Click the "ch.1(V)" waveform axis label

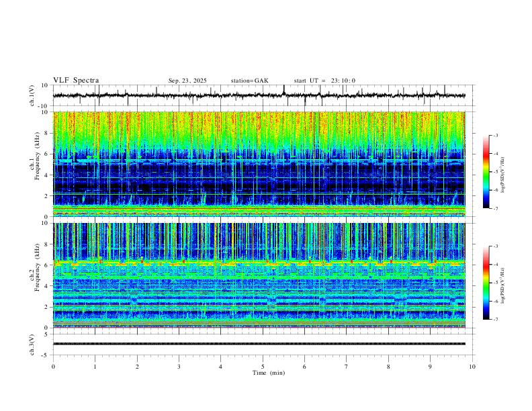32,95
